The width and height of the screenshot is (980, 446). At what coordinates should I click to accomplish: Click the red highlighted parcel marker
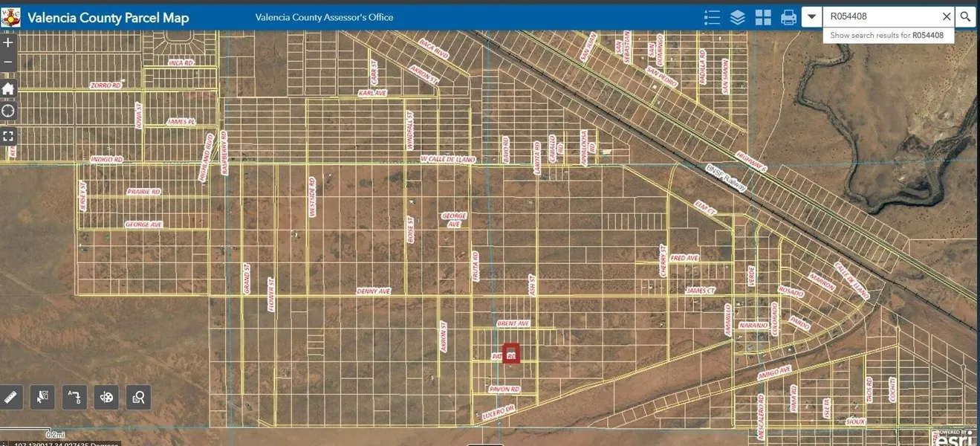click(511, 354)
